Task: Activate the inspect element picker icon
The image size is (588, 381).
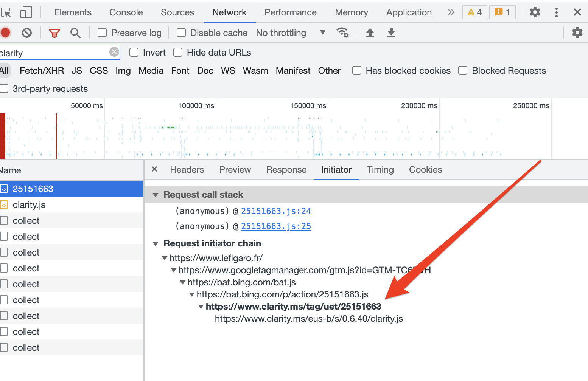Action: [6, 12]
